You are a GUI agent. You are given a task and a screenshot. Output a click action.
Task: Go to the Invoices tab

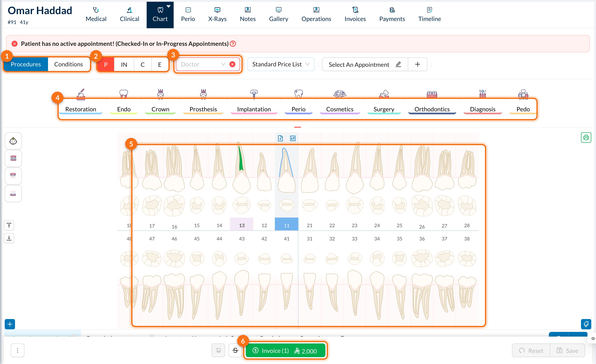(x=355, y=15)
